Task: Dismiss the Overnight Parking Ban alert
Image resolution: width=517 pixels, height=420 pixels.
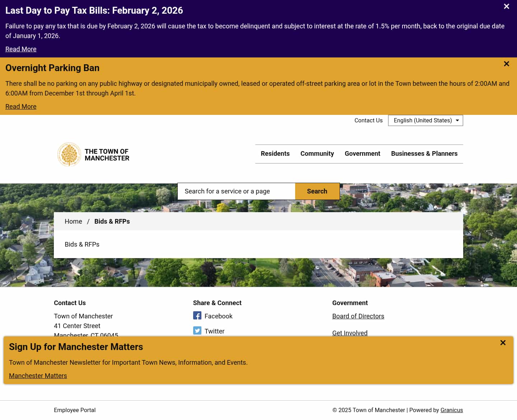Action: point(506,64)
